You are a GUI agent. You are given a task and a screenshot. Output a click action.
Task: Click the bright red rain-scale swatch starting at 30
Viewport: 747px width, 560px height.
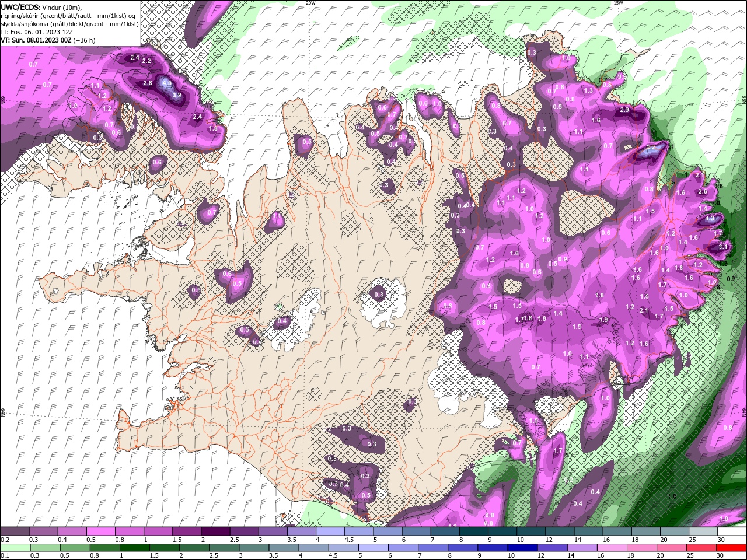tap(732, 548)
